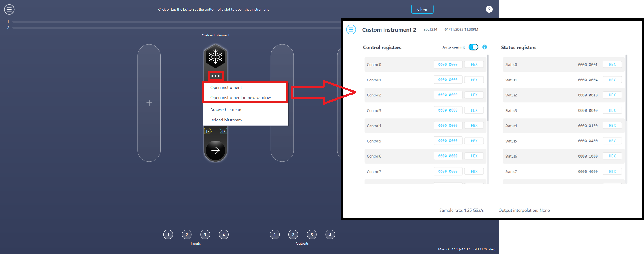Open instrument in new window
The image size is (644, 254).
(242, 97)
